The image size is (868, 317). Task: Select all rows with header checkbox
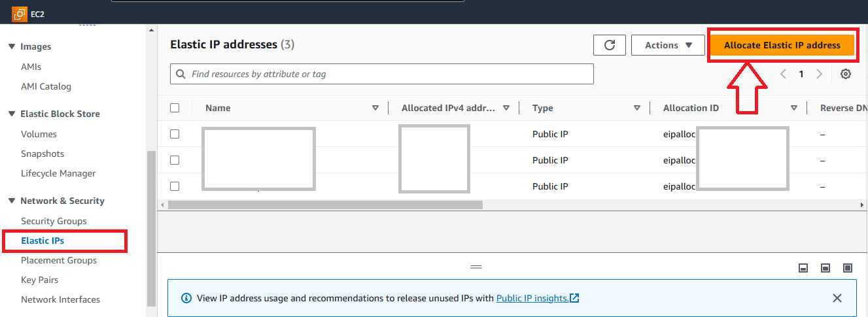point(175,108)
